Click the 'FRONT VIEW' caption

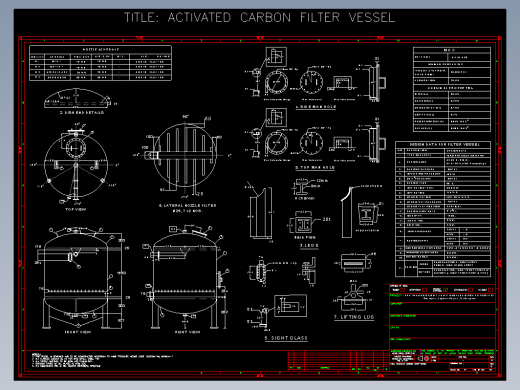[78, 332]
